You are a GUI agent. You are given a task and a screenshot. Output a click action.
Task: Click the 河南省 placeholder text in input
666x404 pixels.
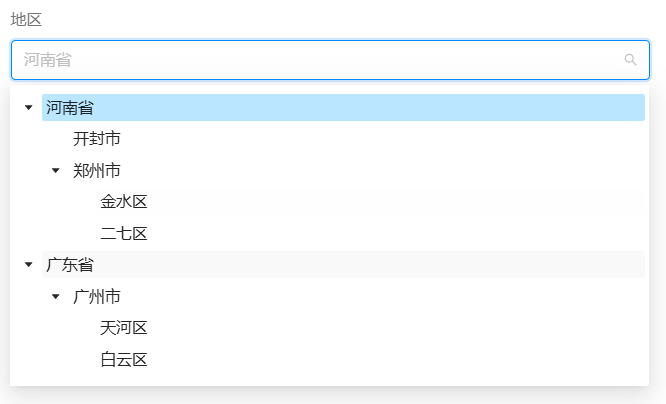click(48, 60)
